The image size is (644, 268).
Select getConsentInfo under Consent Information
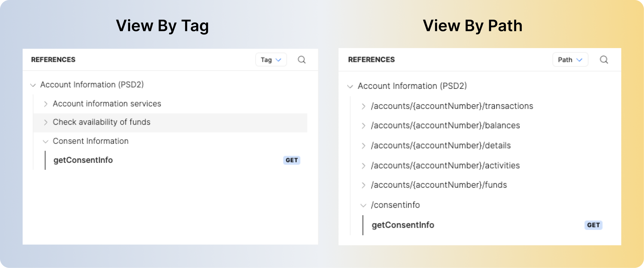point(83,160)
